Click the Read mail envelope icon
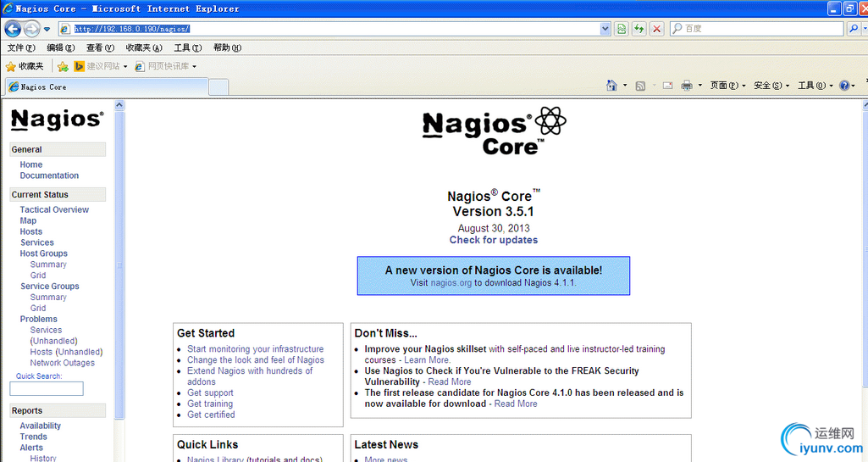Viewport: 868px width, 462px height. (x=667, y=86)
